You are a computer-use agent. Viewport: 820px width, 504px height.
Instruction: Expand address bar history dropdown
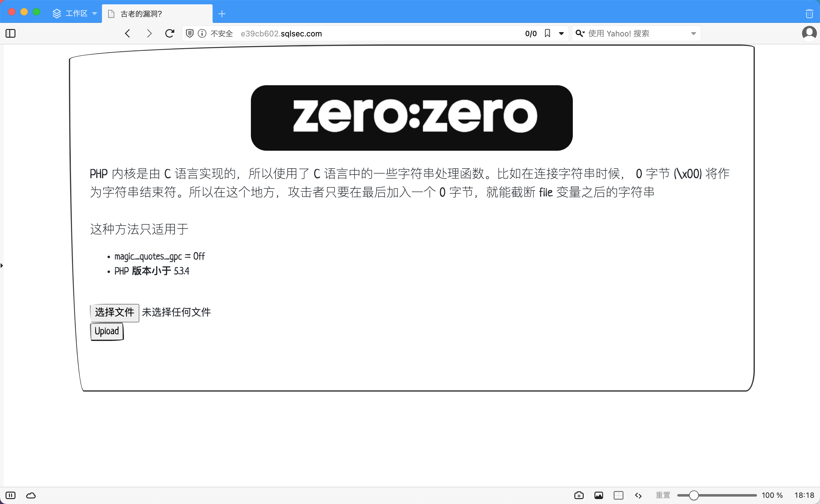coord(561,33)
